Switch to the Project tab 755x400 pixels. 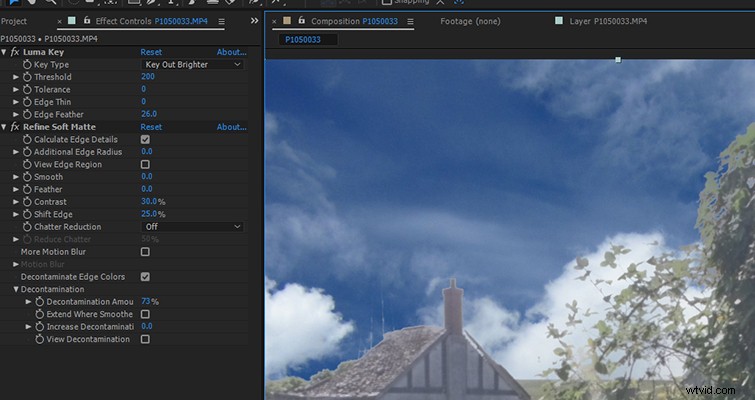point(13,21)
